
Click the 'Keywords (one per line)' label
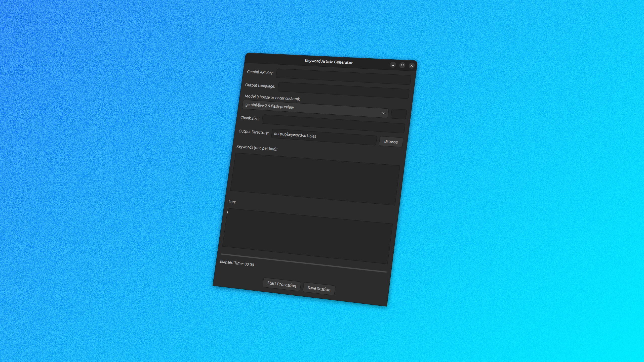[x=257, y=148]
